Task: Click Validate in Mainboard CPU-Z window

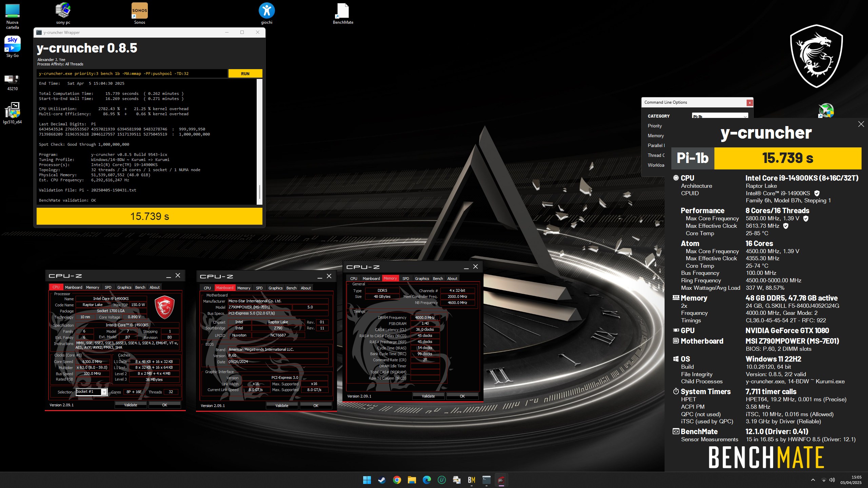Action: coord(282,406)
